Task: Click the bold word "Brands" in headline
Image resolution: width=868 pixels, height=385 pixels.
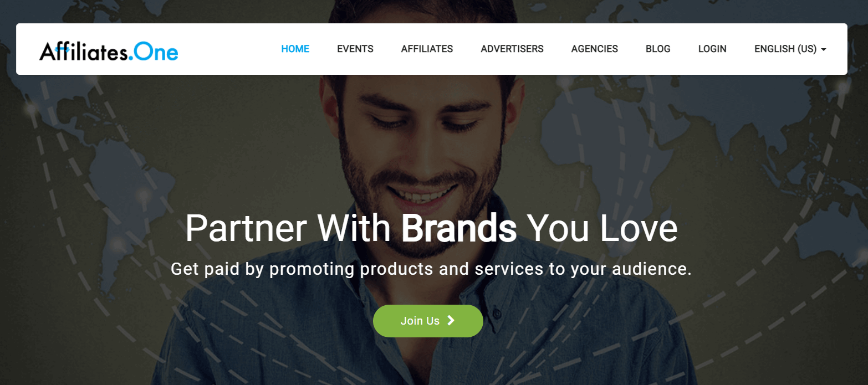Action: tap(459, 228)
